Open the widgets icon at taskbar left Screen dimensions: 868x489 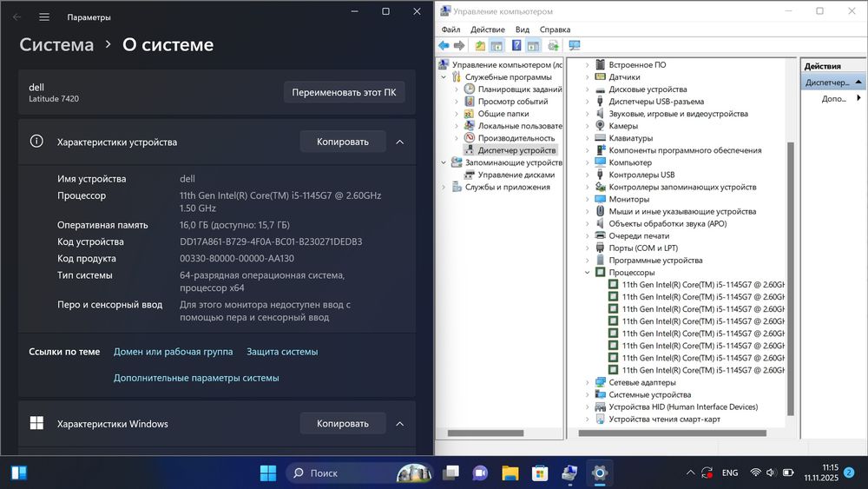coord(19,473)
